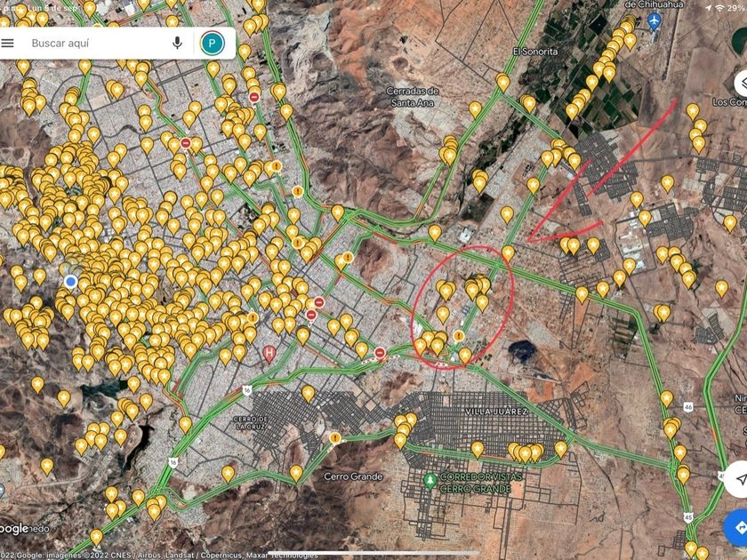Viewport: 747px width, 560px height.
Task: Click the Buscar aquí search field
Action: pos(89,43)
